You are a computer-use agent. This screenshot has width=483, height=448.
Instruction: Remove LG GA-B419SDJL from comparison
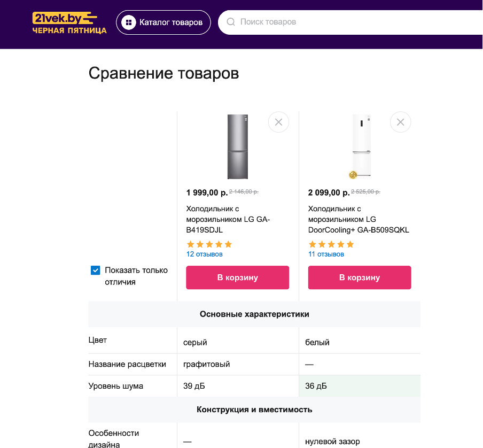(278, 122)
